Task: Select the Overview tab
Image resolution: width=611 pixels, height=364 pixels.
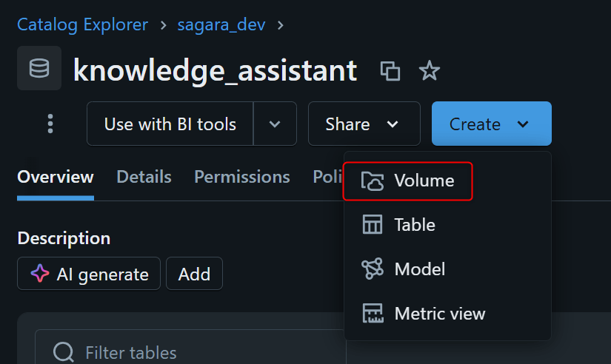Action: pyautogui.click(x=56, y=177)
